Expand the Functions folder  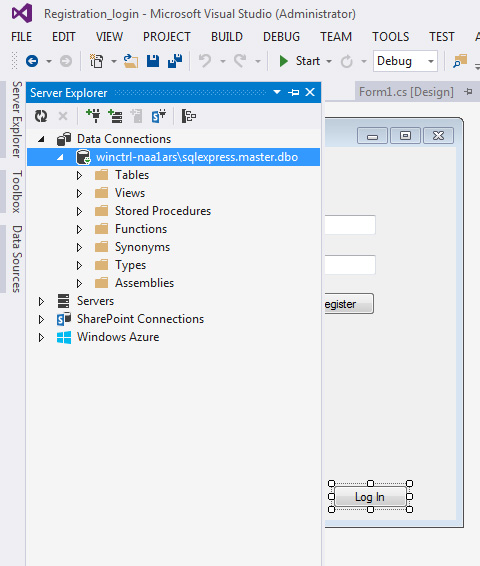[79, 230]
